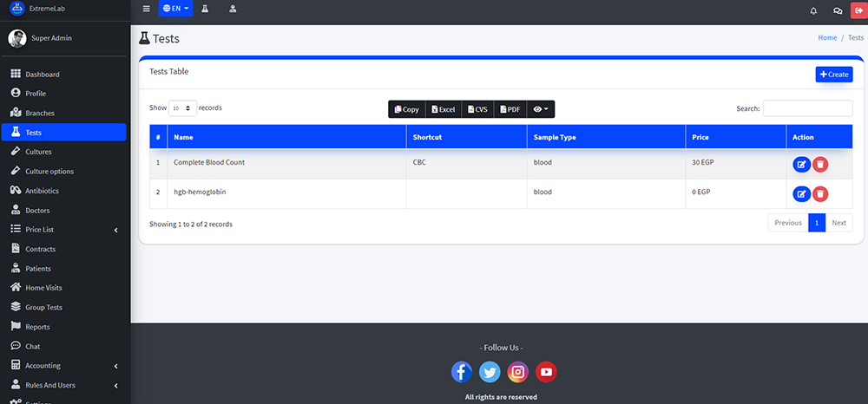The image size is (868, 404).
Task: Open the notifications bell icon
Action: (x=813, y=10)
